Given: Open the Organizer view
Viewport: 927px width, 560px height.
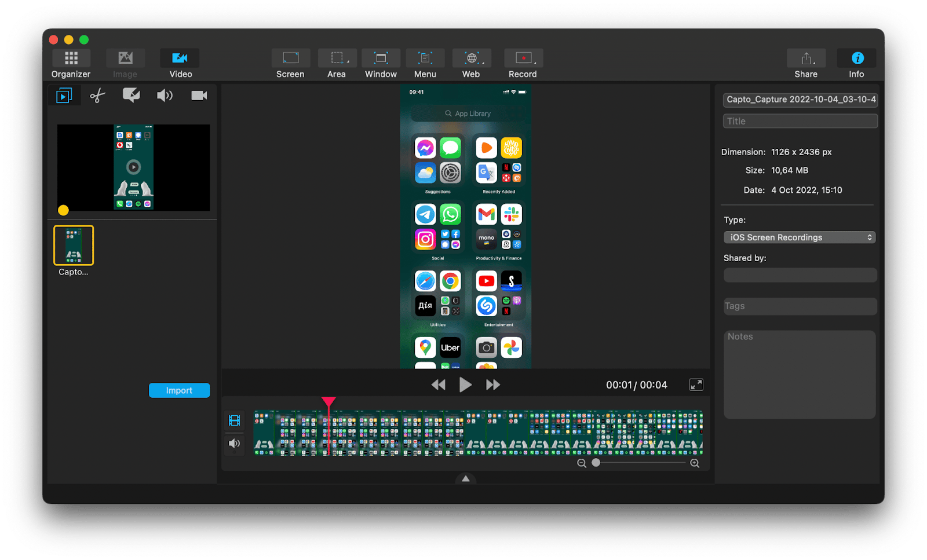Looking at the screenshot, I should (x=71, y=64).
